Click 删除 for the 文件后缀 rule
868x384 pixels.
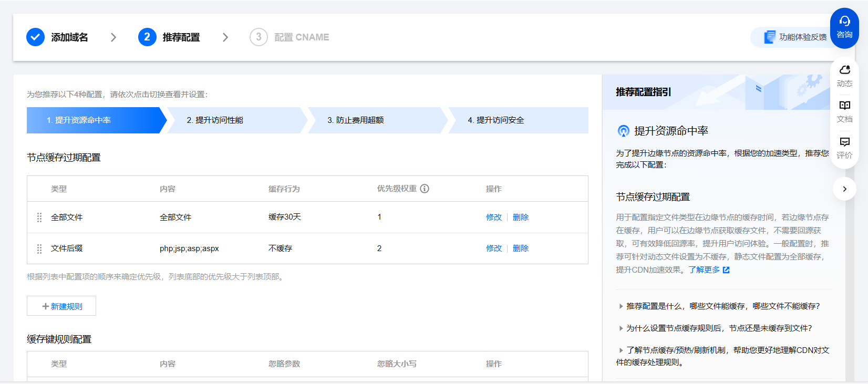pos(520,248)
